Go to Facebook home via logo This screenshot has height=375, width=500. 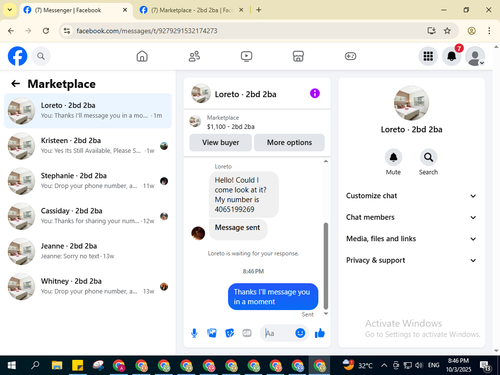pyautogui.click(x=17, y=56)
